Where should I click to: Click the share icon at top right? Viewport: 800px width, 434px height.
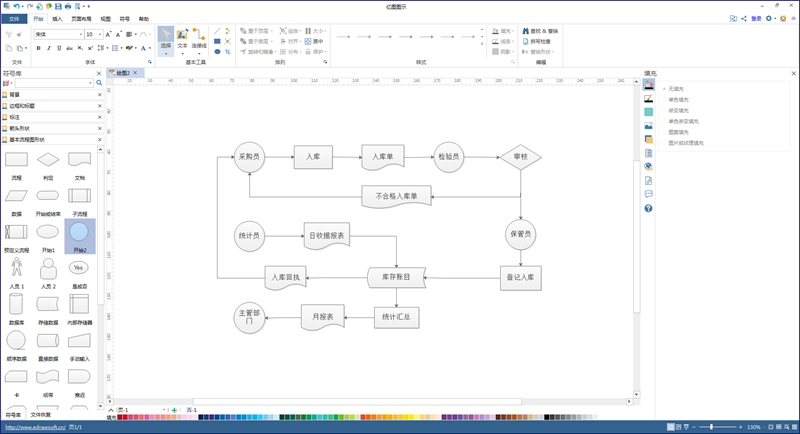coord(744,18)
